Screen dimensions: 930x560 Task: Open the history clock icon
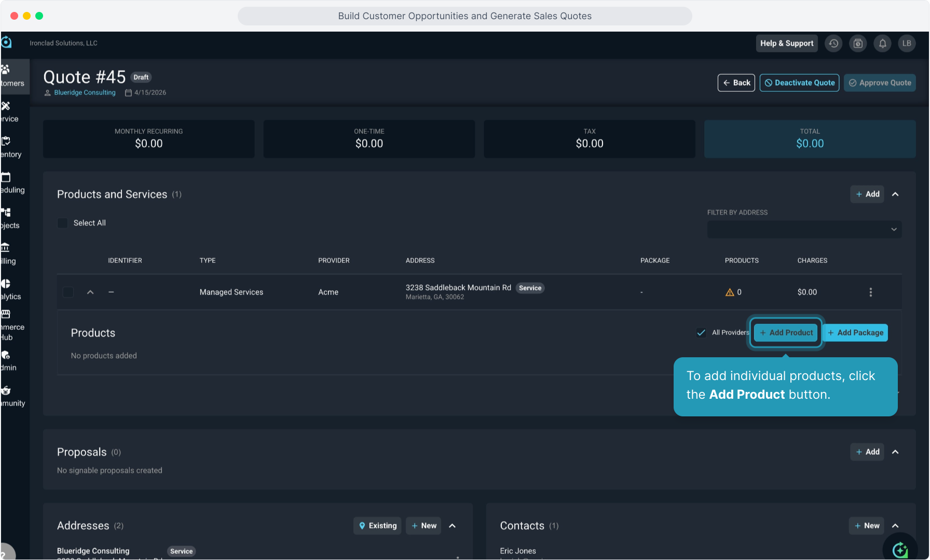(833, 44)
